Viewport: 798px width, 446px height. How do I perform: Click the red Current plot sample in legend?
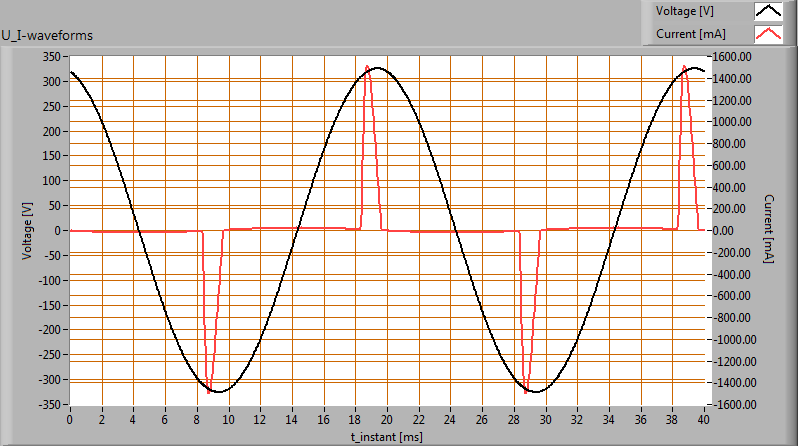pos(768,34)
